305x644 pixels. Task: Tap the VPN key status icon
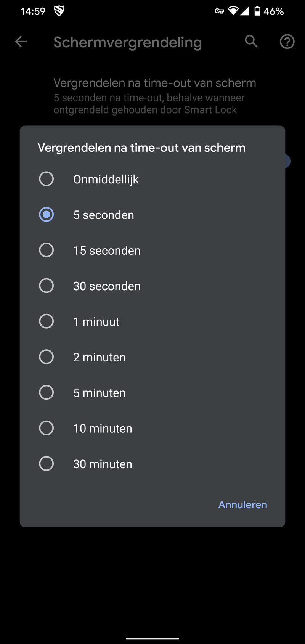[219, 11]
